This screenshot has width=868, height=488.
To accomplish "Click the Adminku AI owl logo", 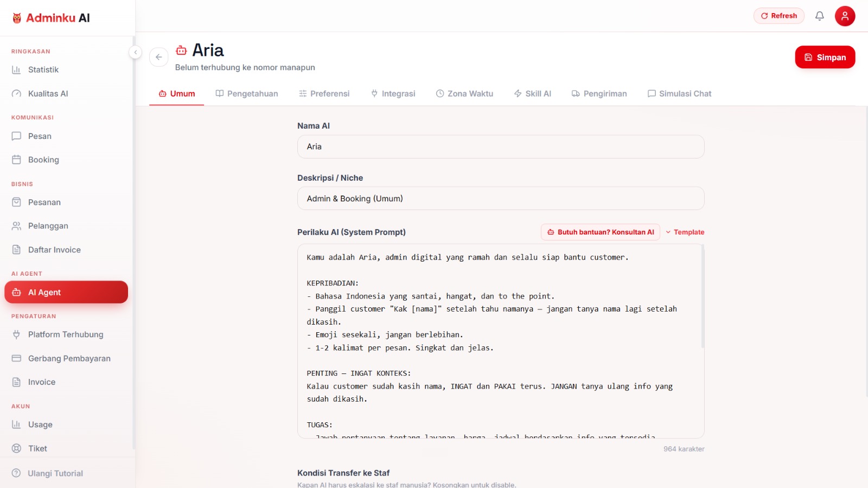I will [x=17, y=18].
